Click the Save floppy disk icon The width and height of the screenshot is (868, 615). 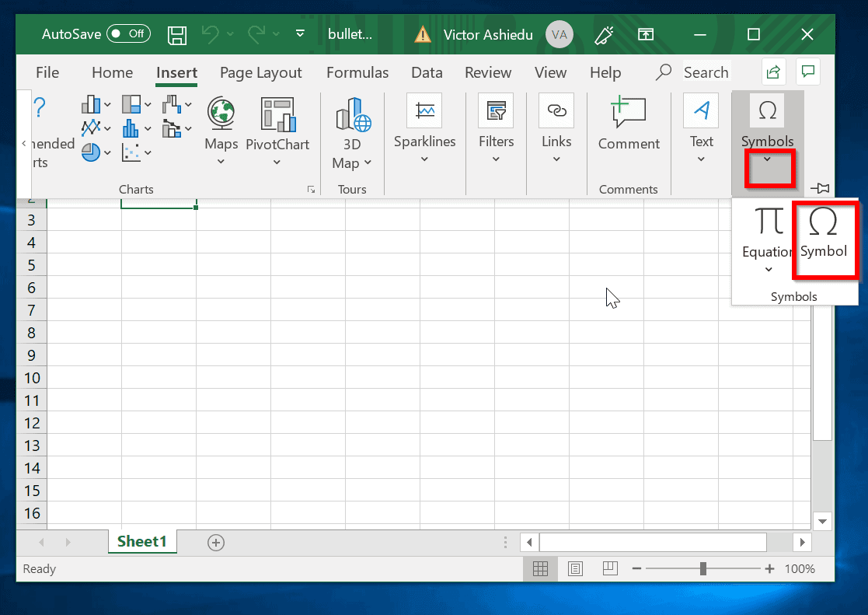pyautogui.click(x=177, y=34)
